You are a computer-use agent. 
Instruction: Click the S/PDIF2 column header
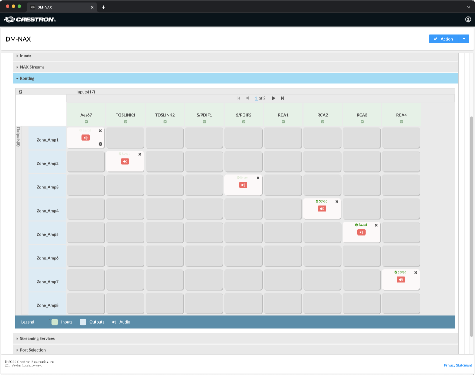[x=243, y=115]
